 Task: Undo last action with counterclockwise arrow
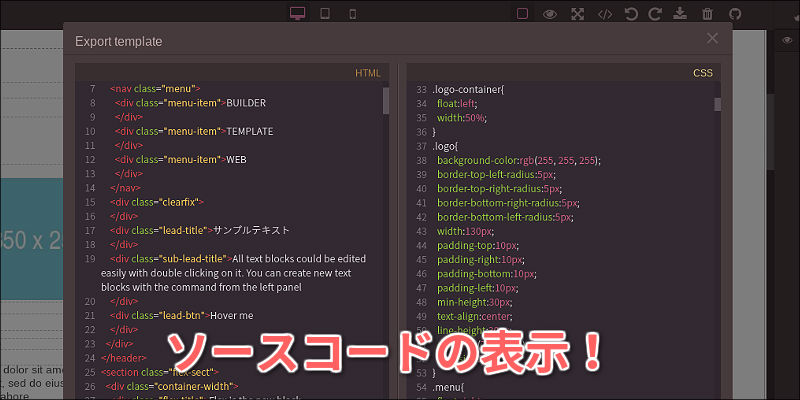[x=631, y=14]
